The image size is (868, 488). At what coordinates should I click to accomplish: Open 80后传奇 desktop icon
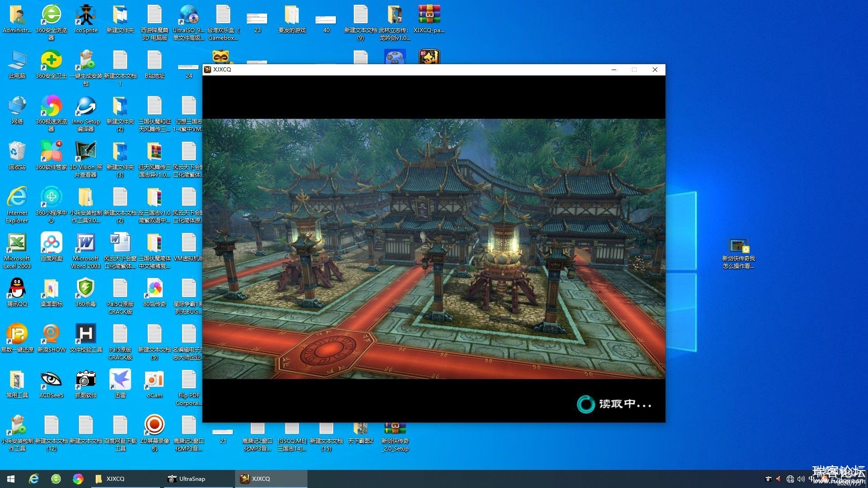pyautogui.click(x=155, y=293)
